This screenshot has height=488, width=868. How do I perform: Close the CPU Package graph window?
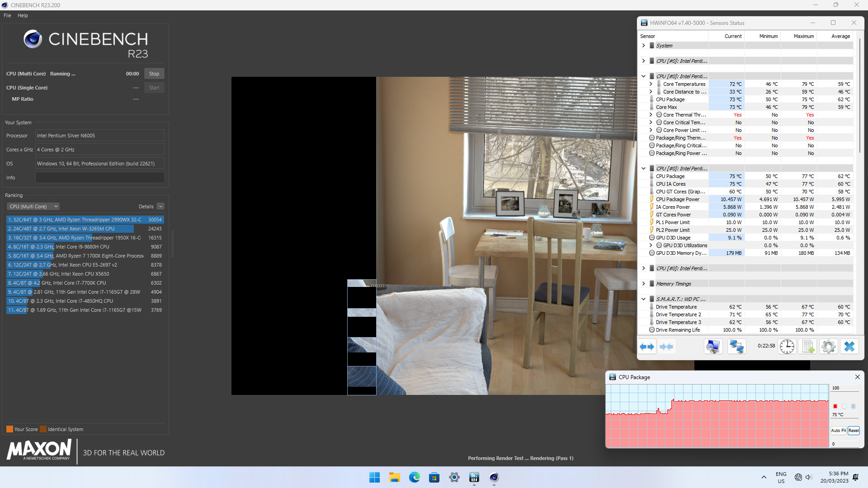(857, 377)
